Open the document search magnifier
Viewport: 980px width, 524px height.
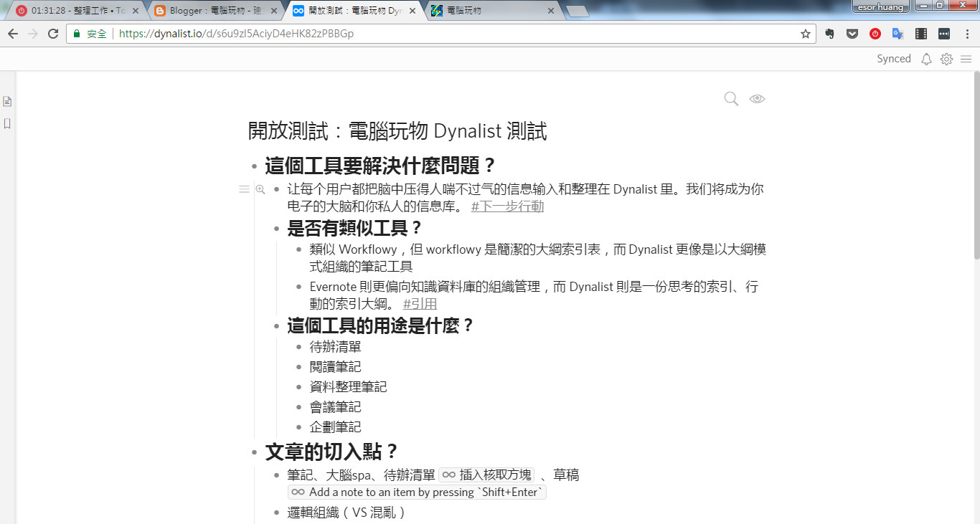tap(731, 99)
